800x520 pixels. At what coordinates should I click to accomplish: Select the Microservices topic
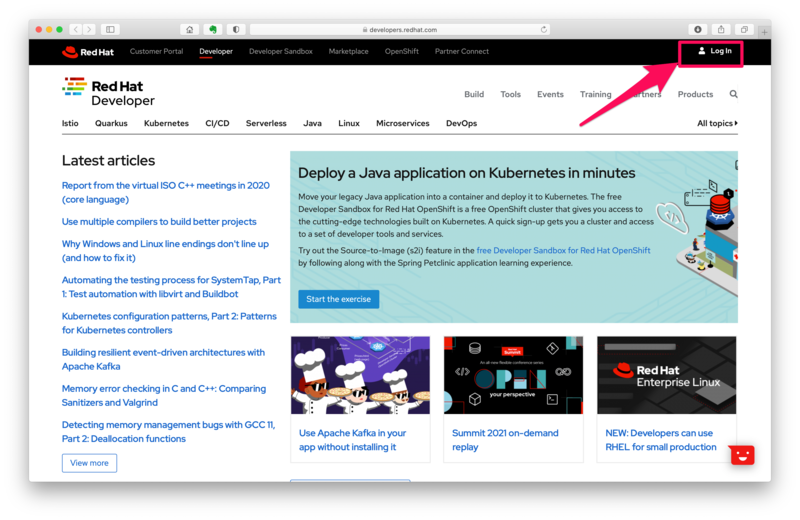tap(403, 123)
